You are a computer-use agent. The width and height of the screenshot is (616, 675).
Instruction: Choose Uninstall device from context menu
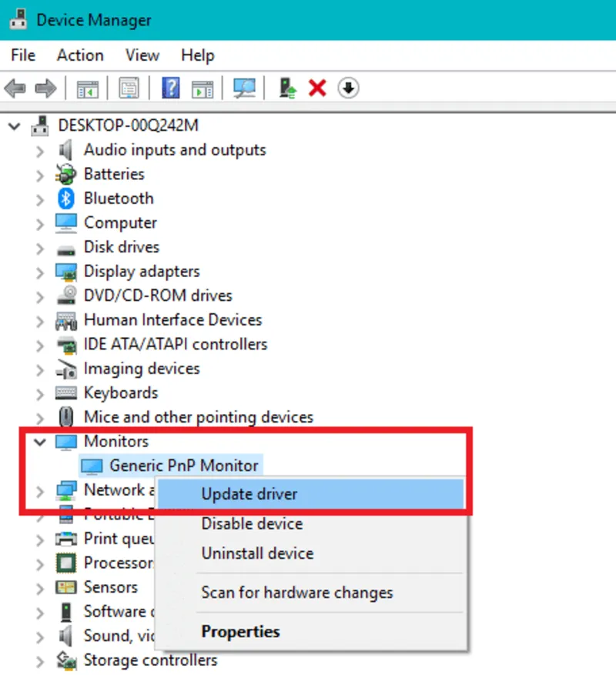click(x=311, y=553)
